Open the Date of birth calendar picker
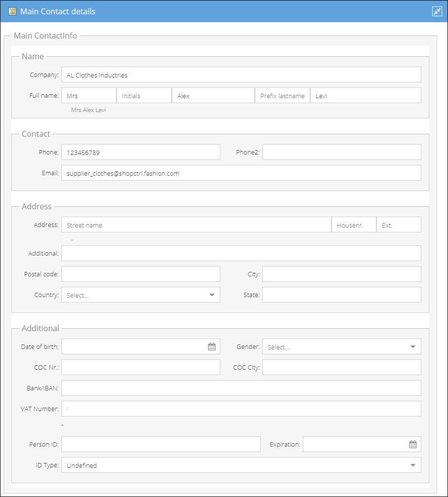The height and width of the screenshot is (497, 448). click(211, 346)
